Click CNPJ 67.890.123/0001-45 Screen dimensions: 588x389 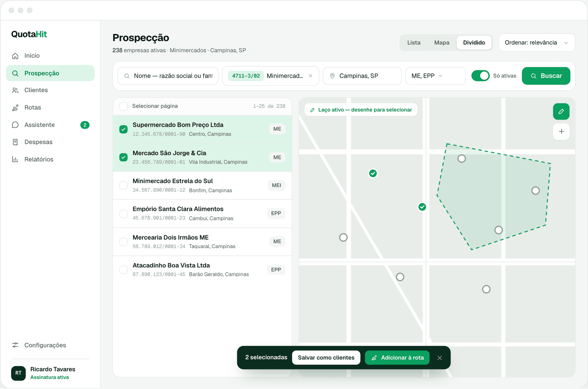(159, 274)
